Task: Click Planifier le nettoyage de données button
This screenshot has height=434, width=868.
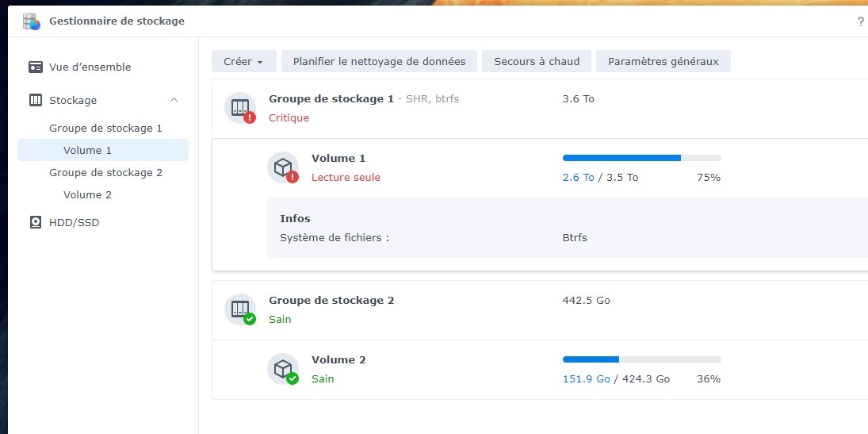Action: coord(380,62)
